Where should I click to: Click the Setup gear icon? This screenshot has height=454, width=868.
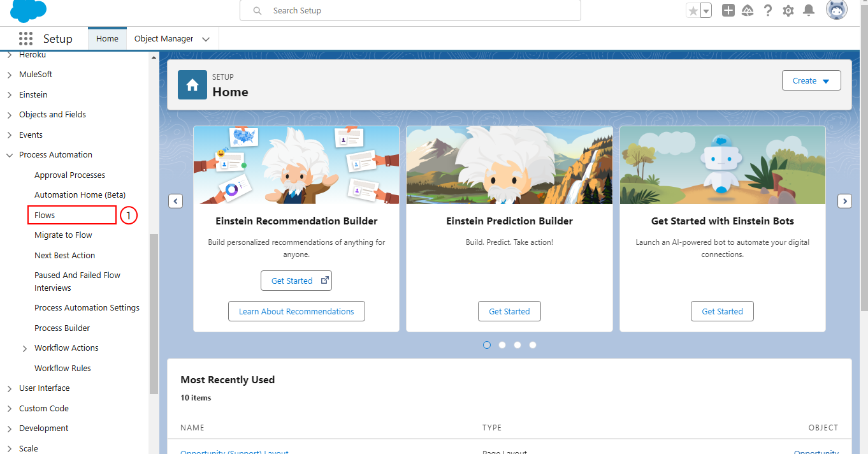[788, 11]
